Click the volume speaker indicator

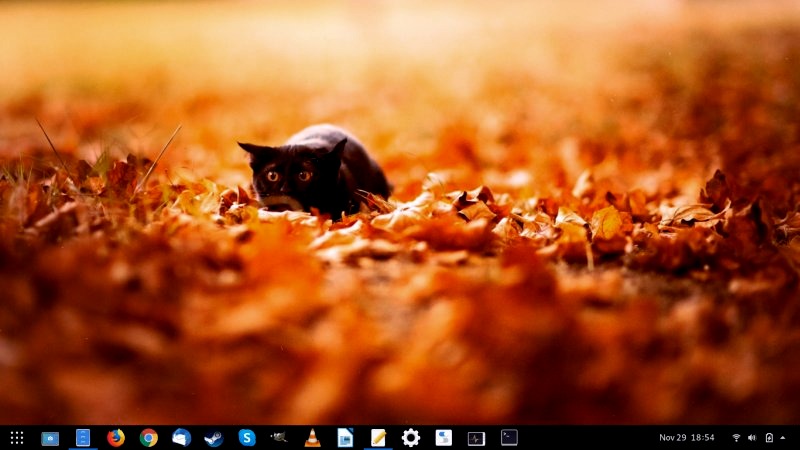[752, 438]
